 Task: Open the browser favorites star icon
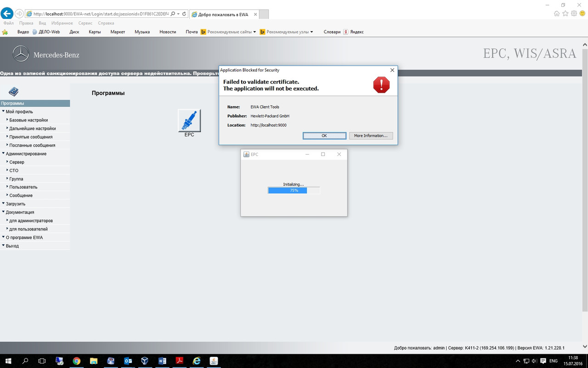click(566, 14)
